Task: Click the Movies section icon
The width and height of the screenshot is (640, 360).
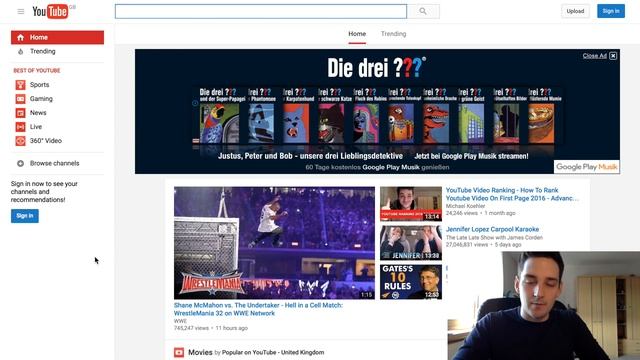Action: coord(179,352)
